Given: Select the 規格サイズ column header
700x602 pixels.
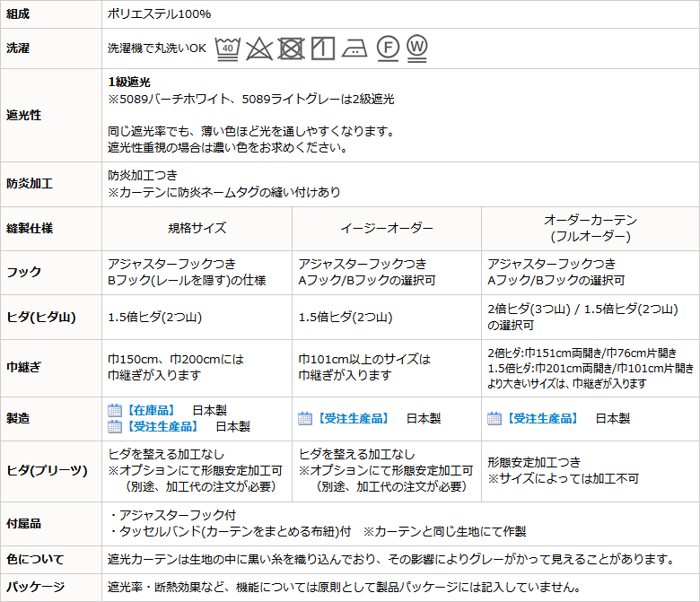Looking at the screenshot, I should pos(197,228).
